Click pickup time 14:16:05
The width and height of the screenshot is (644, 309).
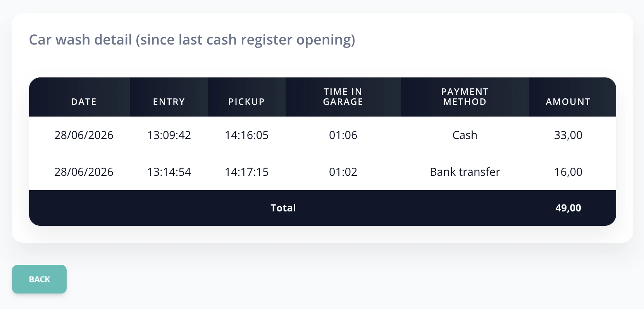coord(246,135)
